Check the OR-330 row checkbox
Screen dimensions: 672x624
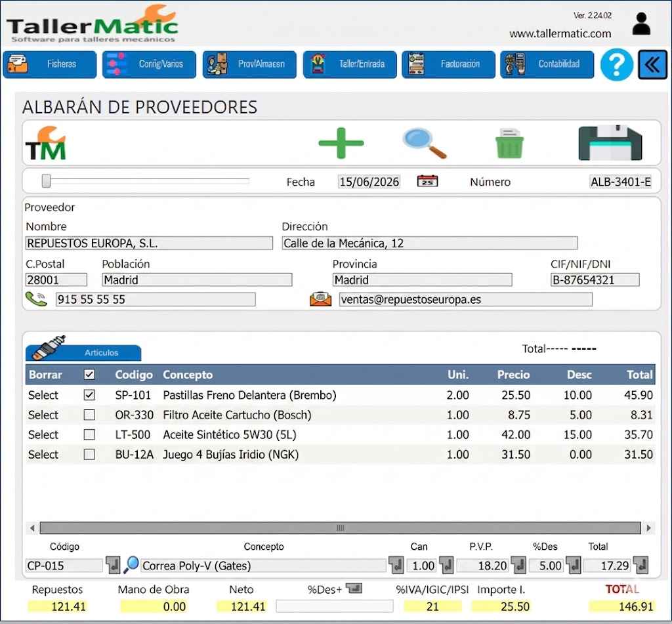[89, 415]
